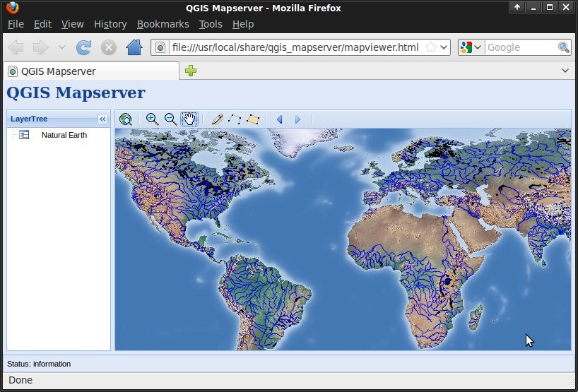The height and width of the screenshot is (392, 578).
Task: Click on the map canvas at Greenland
Action: pyautogui.click(x=295, y=142)
